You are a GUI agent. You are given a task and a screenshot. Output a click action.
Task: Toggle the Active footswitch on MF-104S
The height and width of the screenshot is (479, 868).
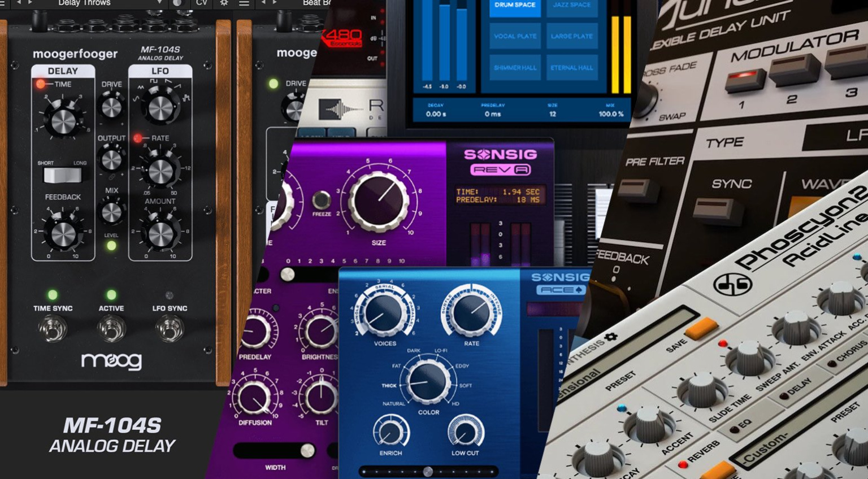click(x=111, y=329)
